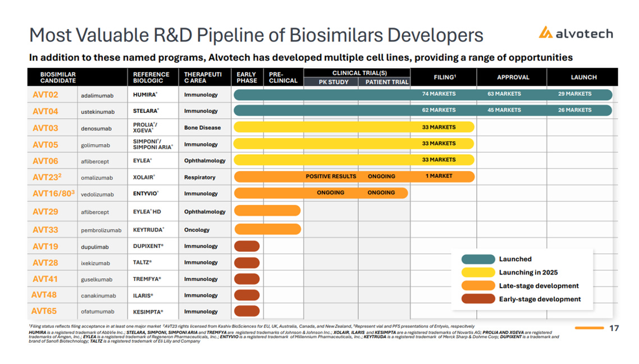The height and width of the screenshot is (364, 639).
Task: Click the Patient Trial sub-header
Action: (x=387, y=82)
